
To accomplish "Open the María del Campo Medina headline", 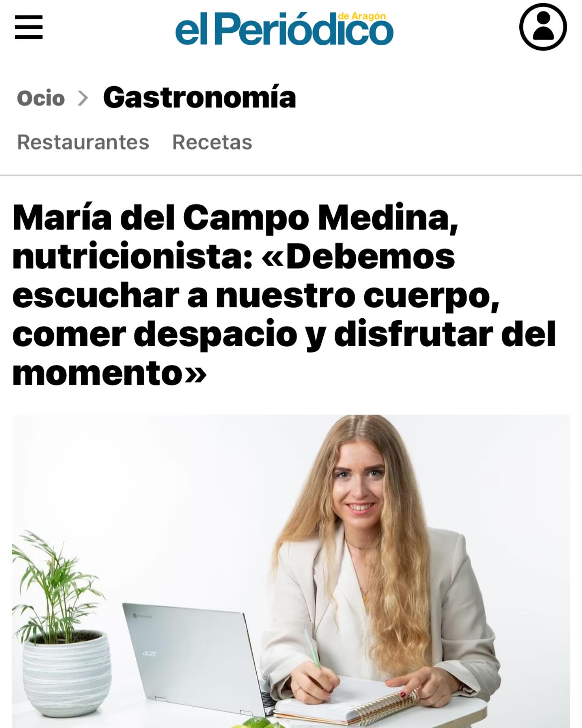I will click(x=285, y=296).
